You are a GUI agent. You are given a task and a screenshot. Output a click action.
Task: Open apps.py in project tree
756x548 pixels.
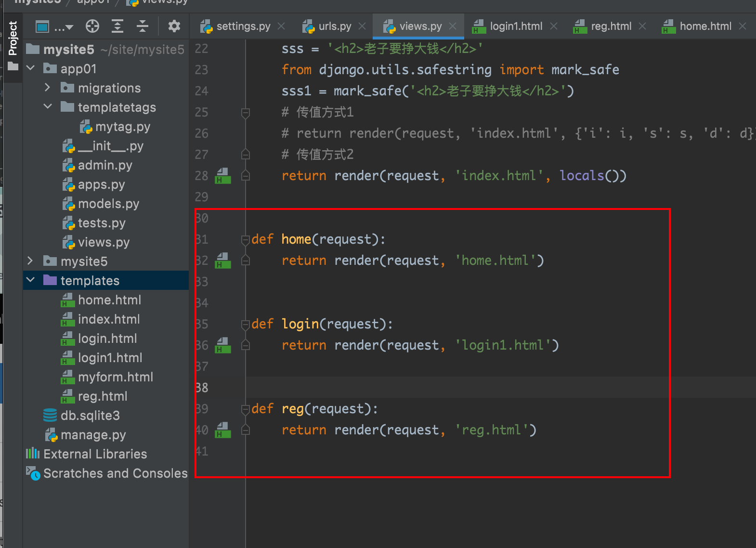click(x=94, y=184)
